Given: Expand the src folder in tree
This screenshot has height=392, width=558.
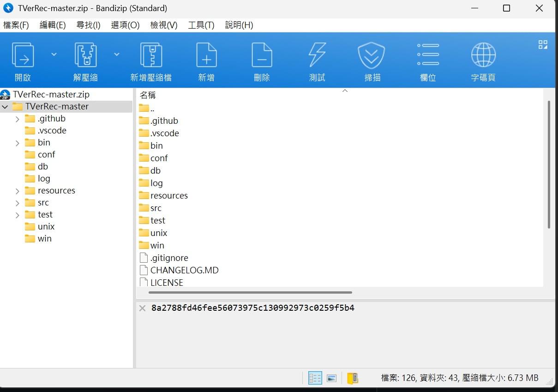Looking at the screenshot, I should point(18,203).
